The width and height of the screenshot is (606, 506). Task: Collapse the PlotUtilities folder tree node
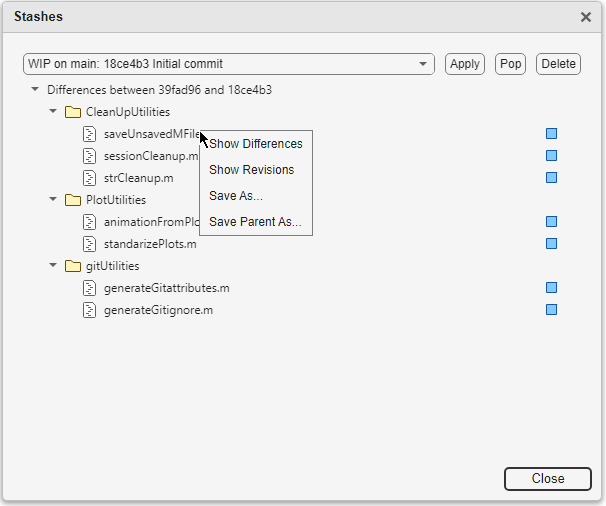[53, 200]
